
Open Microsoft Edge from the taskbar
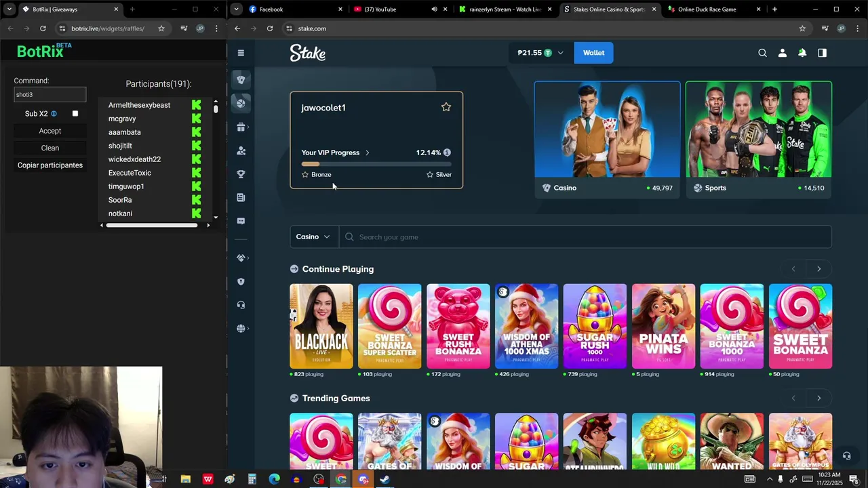coord(274,479)
